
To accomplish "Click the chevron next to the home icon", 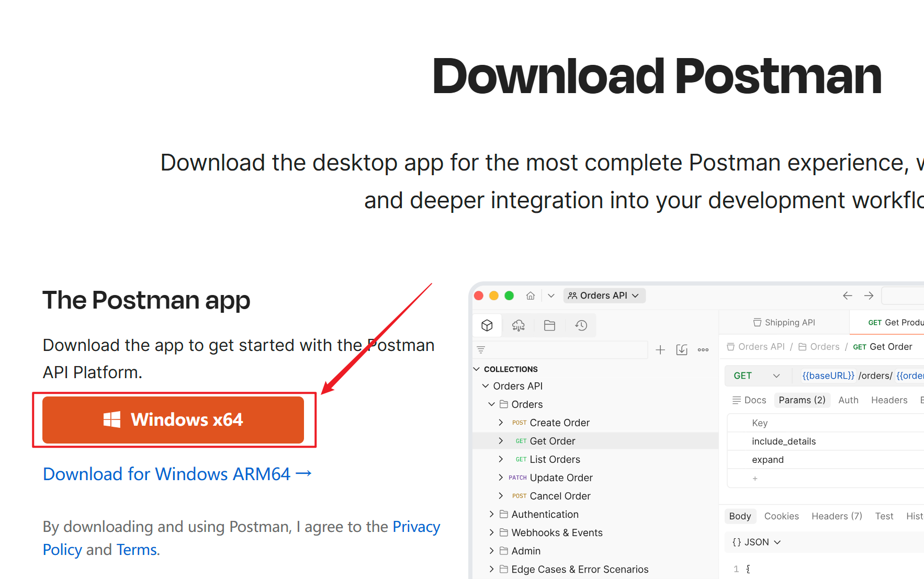I will (x=551, y=296).
